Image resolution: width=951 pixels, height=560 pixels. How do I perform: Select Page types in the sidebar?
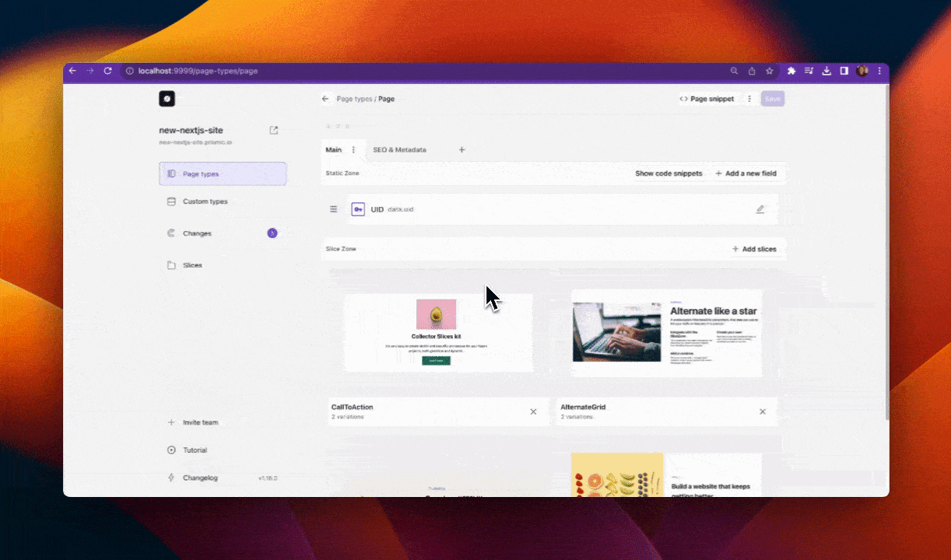tap(223, 173)
